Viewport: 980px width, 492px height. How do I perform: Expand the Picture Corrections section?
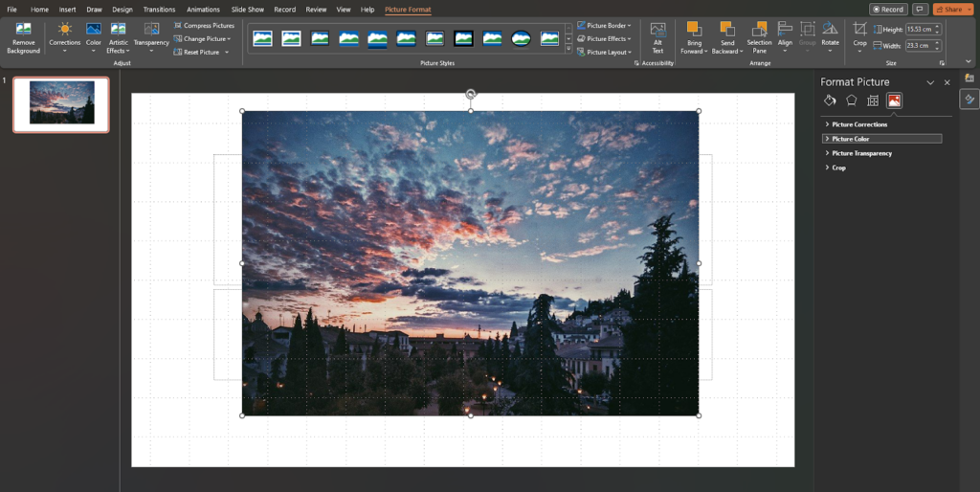pos(859,124)
